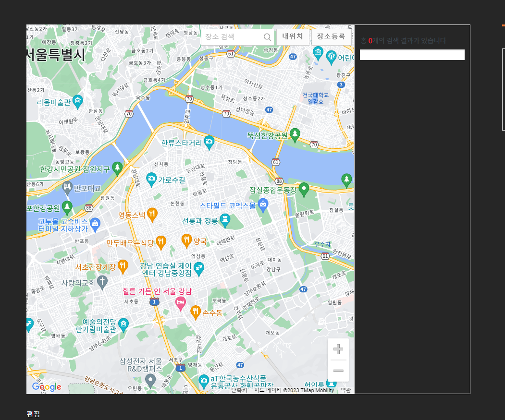This screenshot has width=505, height=420.
Task: Click the 개포동 neighborhood label
Action: 272,333
